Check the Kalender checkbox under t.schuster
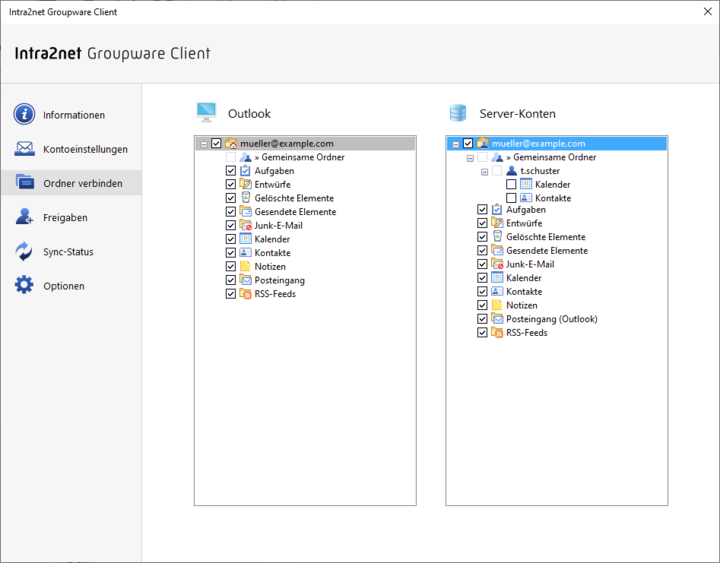The width and height of the screenshot is (720, 563). coord(511,185)
